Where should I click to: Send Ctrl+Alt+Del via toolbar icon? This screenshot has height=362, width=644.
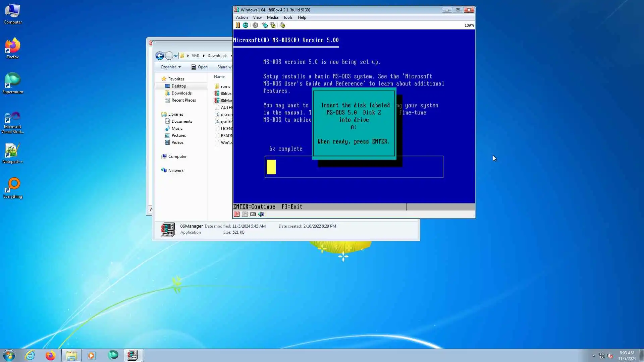click(x=265, y=25)
